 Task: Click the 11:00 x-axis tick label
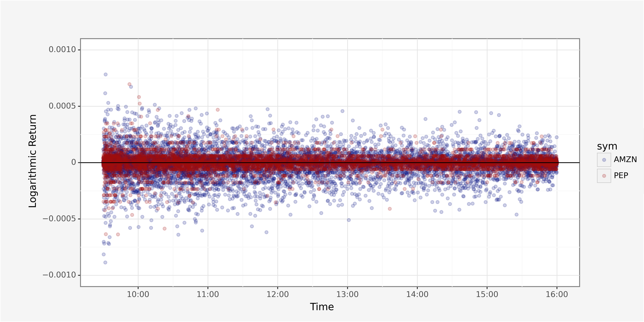click(x=208, y=294)
